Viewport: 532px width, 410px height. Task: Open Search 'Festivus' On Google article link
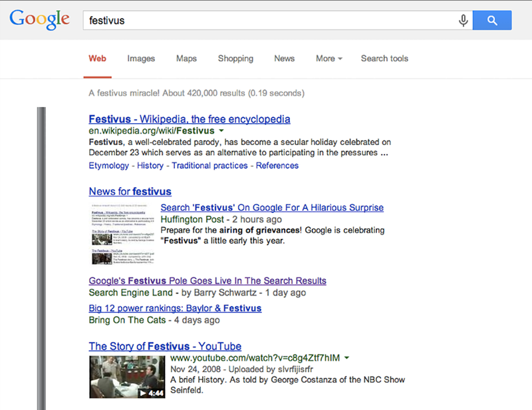tap(272, 208)
